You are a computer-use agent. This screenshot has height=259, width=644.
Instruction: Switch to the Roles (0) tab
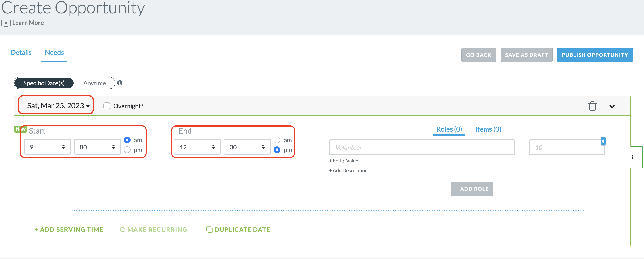pyautogui.click(x=449, y=129)
